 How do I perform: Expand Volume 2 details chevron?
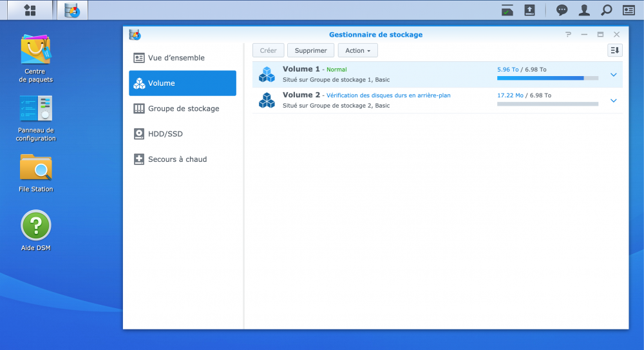tap(613, 101)
